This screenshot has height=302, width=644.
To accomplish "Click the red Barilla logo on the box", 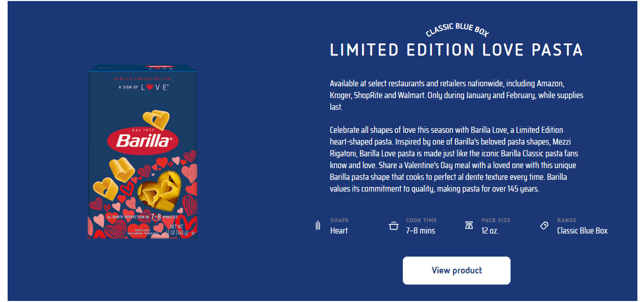I will 142,140.
